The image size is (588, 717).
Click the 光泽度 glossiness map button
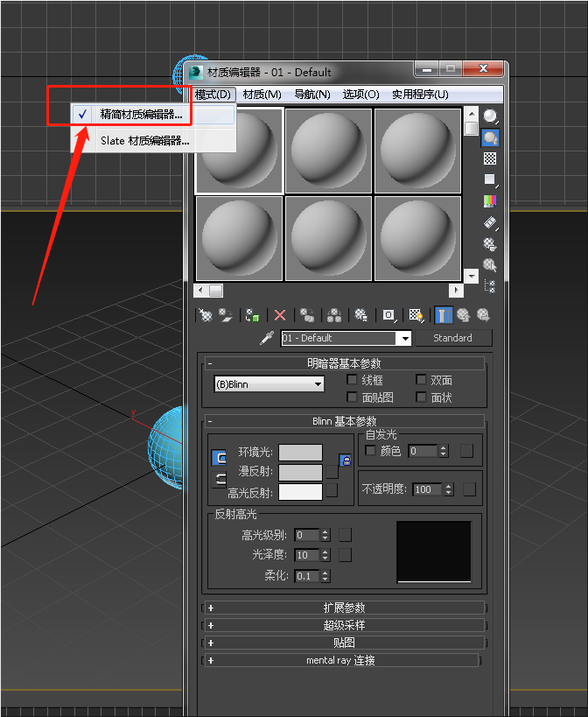click(345, 555)
